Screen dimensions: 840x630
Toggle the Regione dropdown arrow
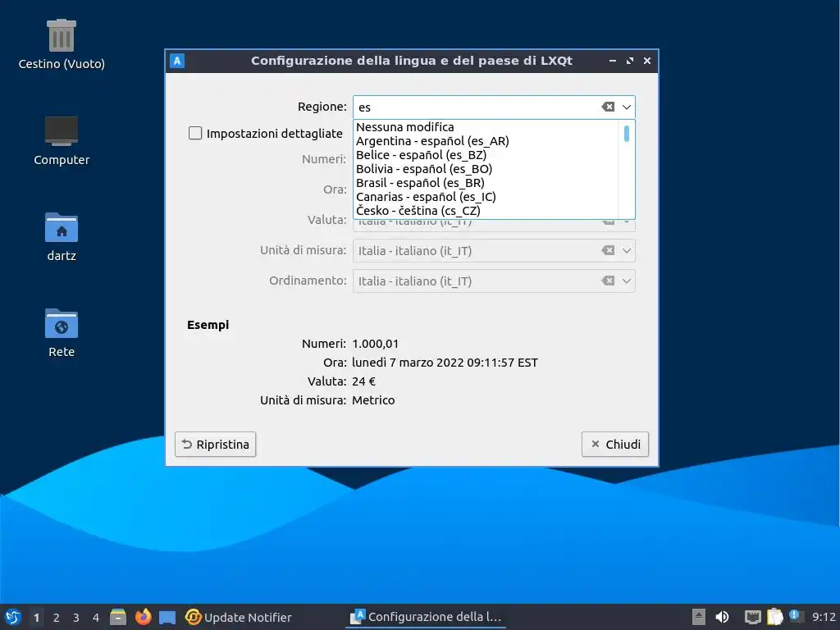626,107
